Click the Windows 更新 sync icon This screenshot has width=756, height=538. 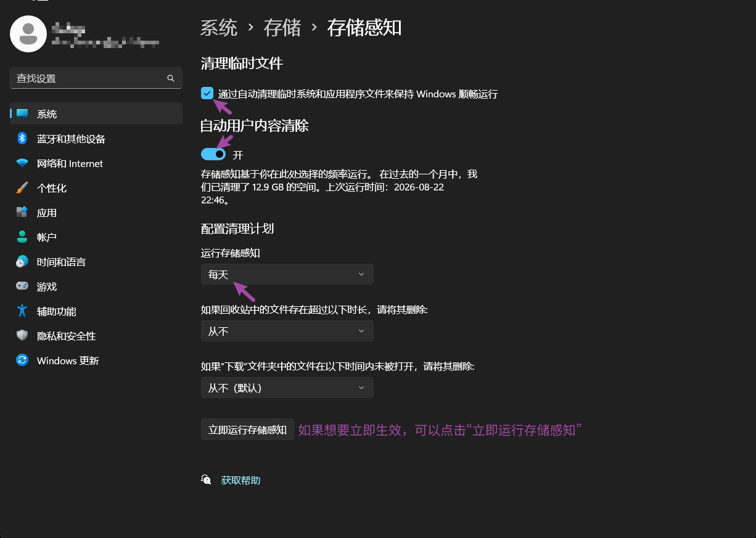pos(22,360)
